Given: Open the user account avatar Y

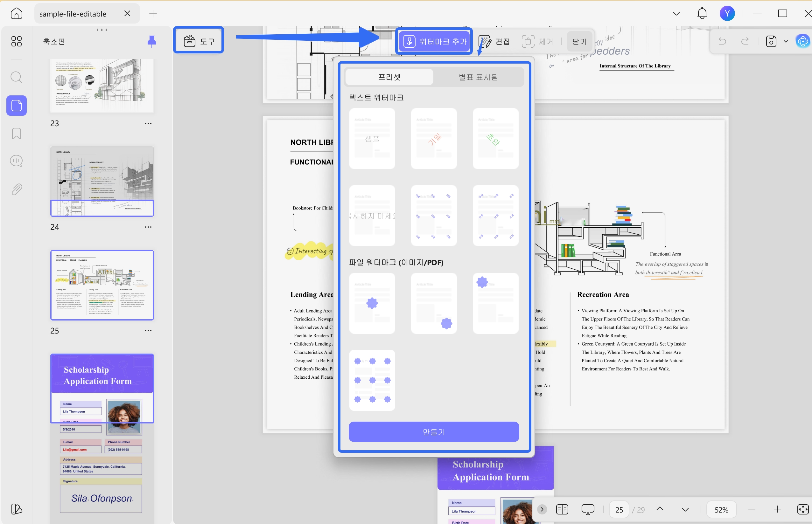Looking at the screenshot, I should [727, 14].
